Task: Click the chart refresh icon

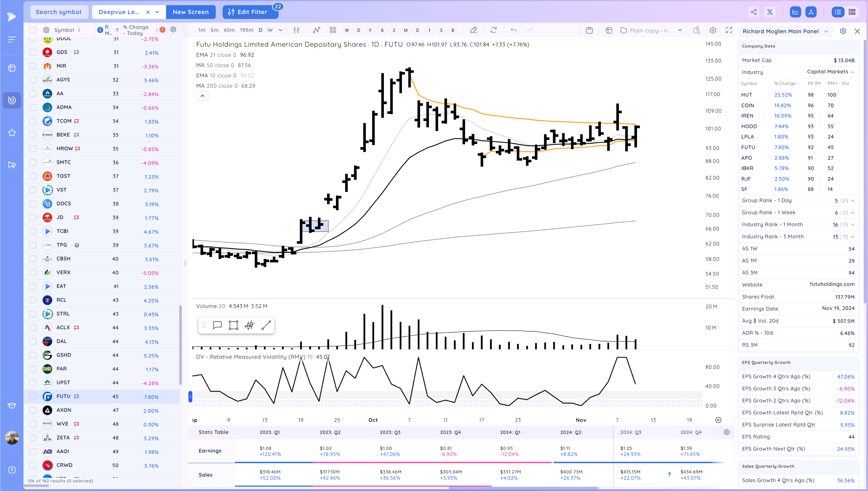Action: coord(493,30)
